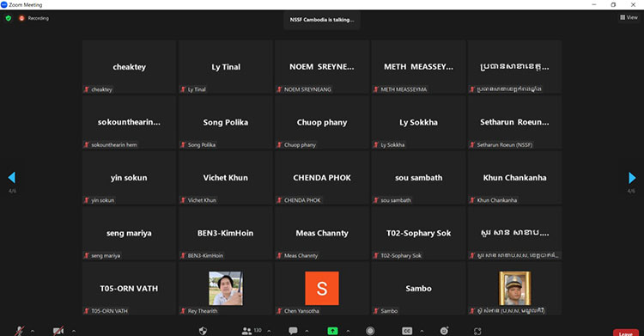This screenshot has width=644, height=336.
Task: Open the Security shield icon
Action: tap(203, 331)
